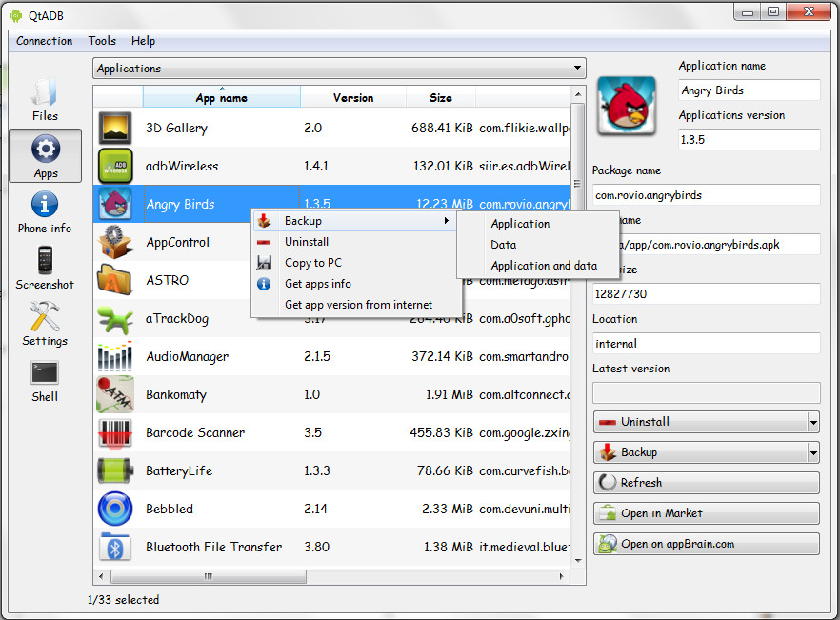840x620 pixels.
Task: Click the QtADB android title bar icon
Action: [16, 15]
